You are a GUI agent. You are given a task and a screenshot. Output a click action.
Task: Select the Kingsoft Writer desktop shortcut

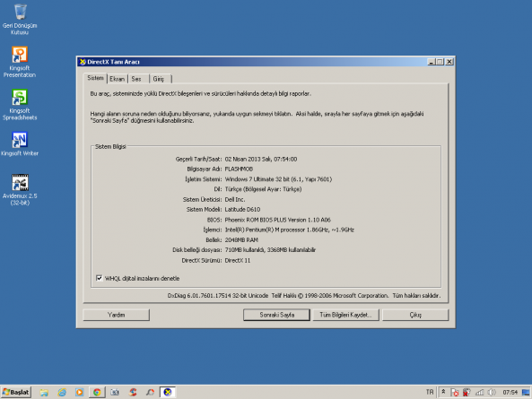click(x=20, y=144)
